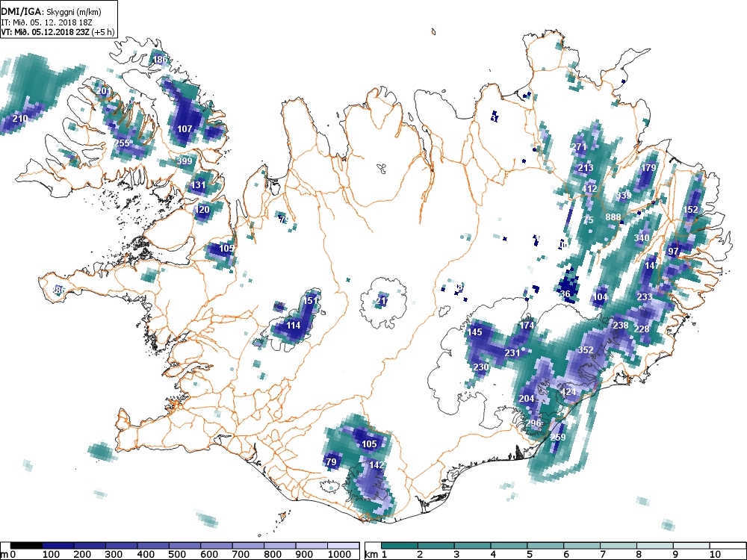747x560 pixels.
Task: Click the 1000 label on the meter scale
Action: point(339,554)
